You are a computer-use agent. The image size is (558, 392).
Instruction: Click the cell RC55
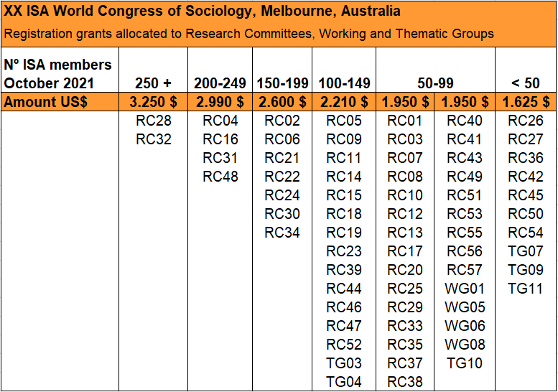pyautogui.click(x=465, y=233)
